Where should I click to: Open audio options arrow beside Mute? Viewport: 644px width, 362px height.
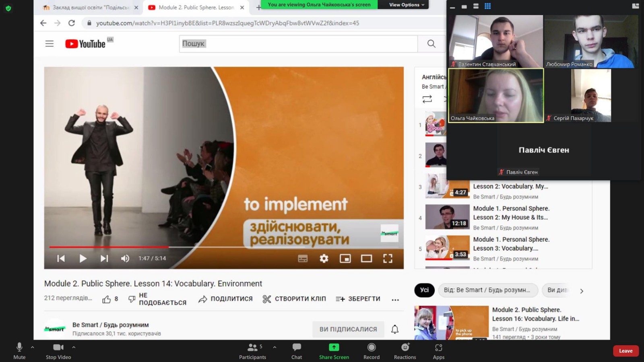point(33,347)
